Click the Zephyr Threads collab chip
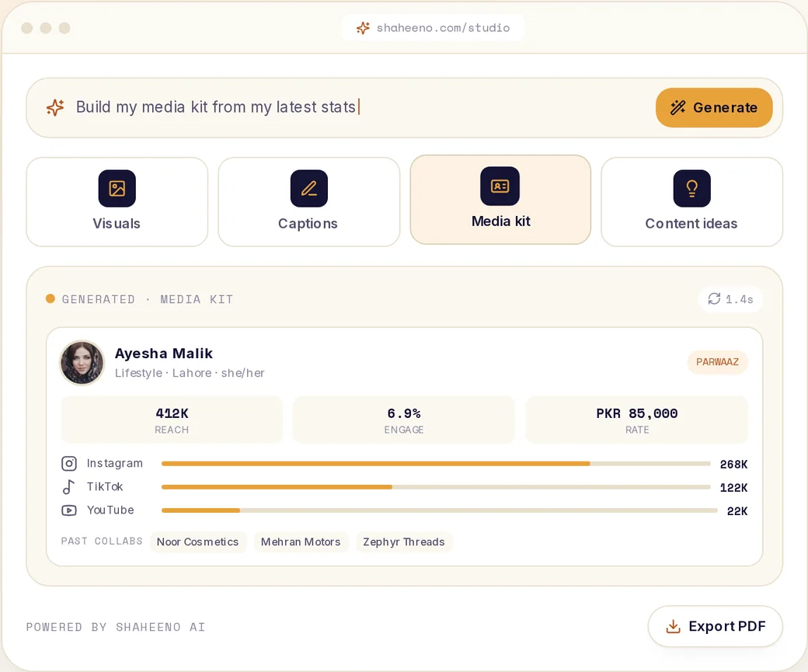This screenshot has width=808, height=672. (x=404, y=541)
